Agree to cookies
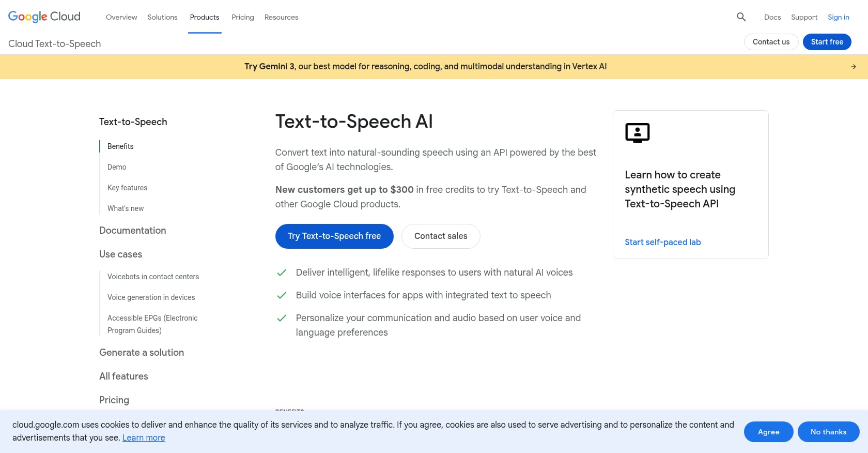This screenshot has width=868, height=453. coord(768,432)
